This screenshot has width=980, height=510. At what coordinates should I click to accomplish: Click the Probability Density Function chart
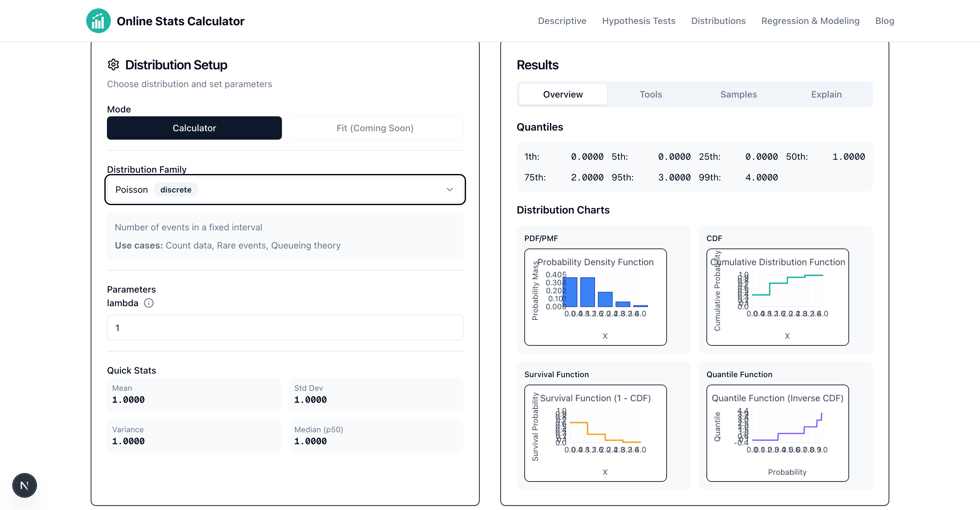click(595, 297)
